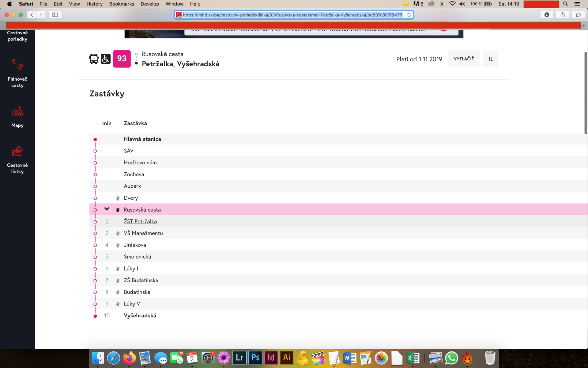Click the bus vehicle type icon
This screenshot has width=588, height=368.
94,59
